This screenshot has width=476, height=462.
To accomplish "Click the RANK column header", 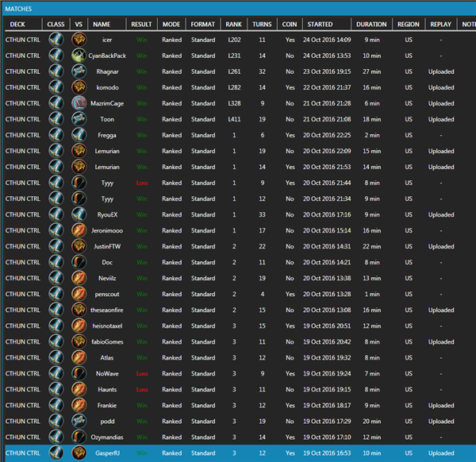I will (x=234, y=25).
